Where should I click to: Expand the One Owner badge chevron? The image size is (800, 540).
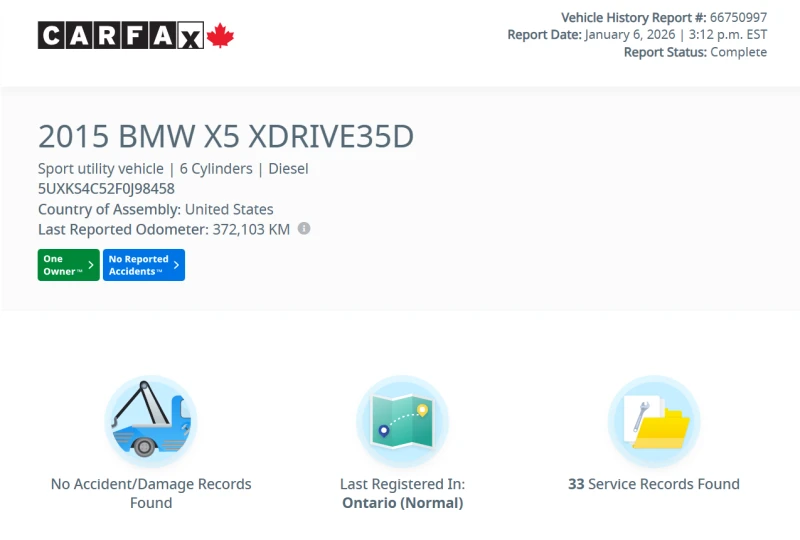[91, 265]
